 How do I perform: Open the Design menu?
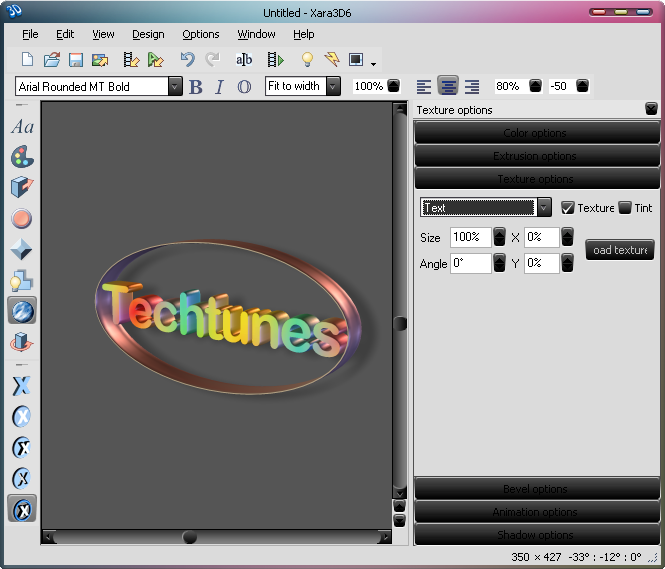coord(148,34)
